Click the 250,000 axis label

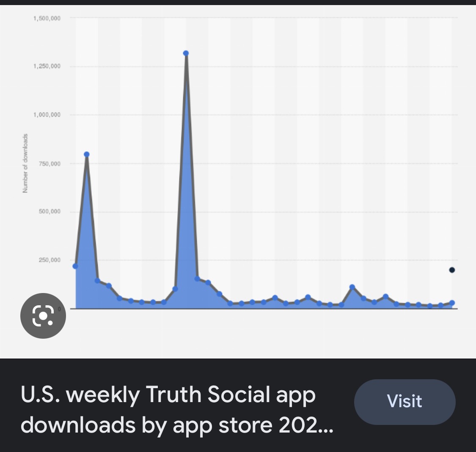pos(50,260)
